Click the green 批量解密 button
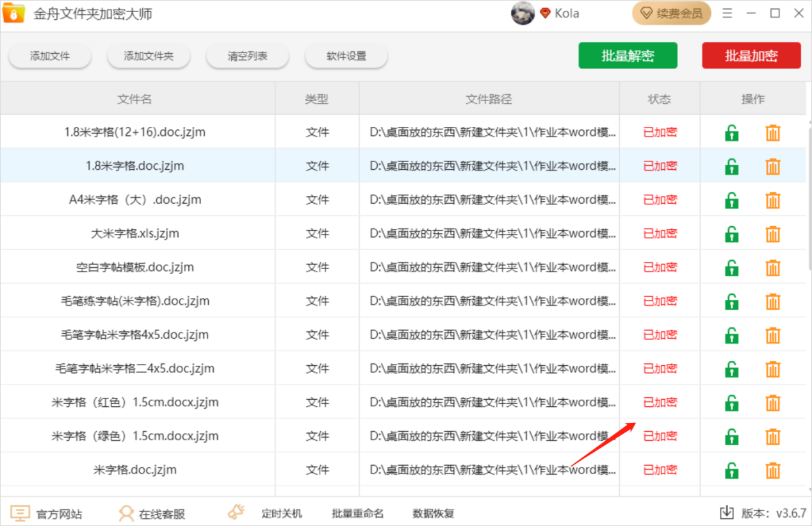812x526 pixels. tap(628, 55)
